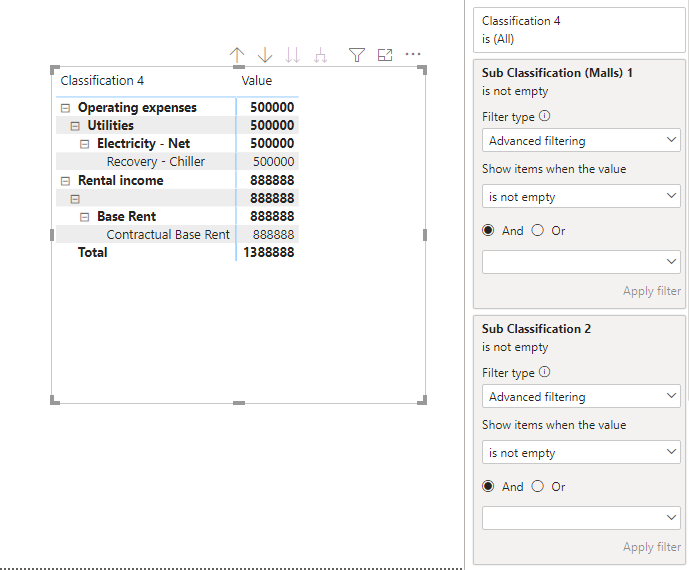Click the right-middle resize handle of the matrix
Screen dimensions: 689x570
[425, 235]
